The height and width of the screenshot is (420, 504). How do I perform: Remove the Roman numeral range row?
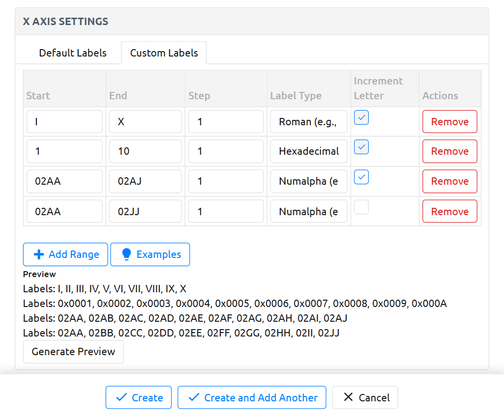click(x=449, y=122)
